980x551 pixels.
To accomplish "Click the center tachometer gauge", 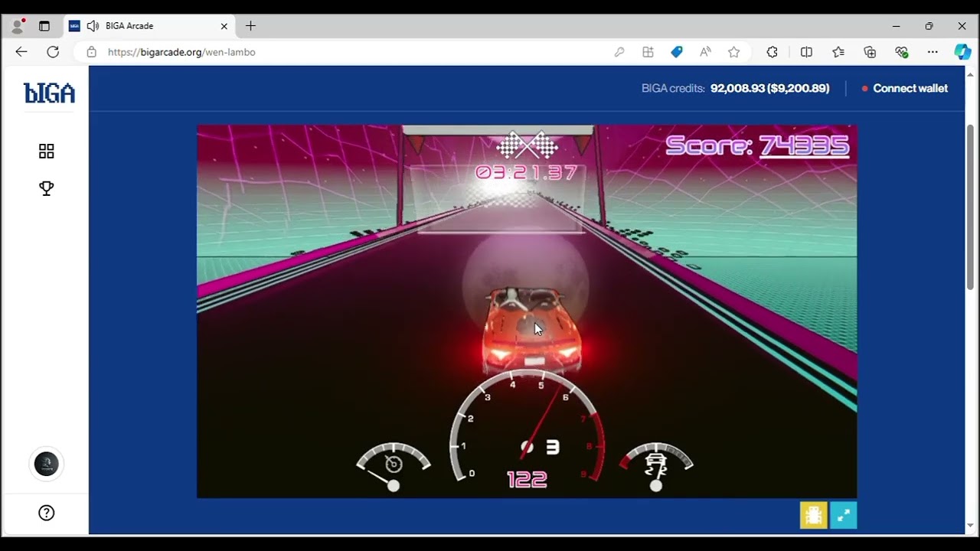I will [527, 425].
